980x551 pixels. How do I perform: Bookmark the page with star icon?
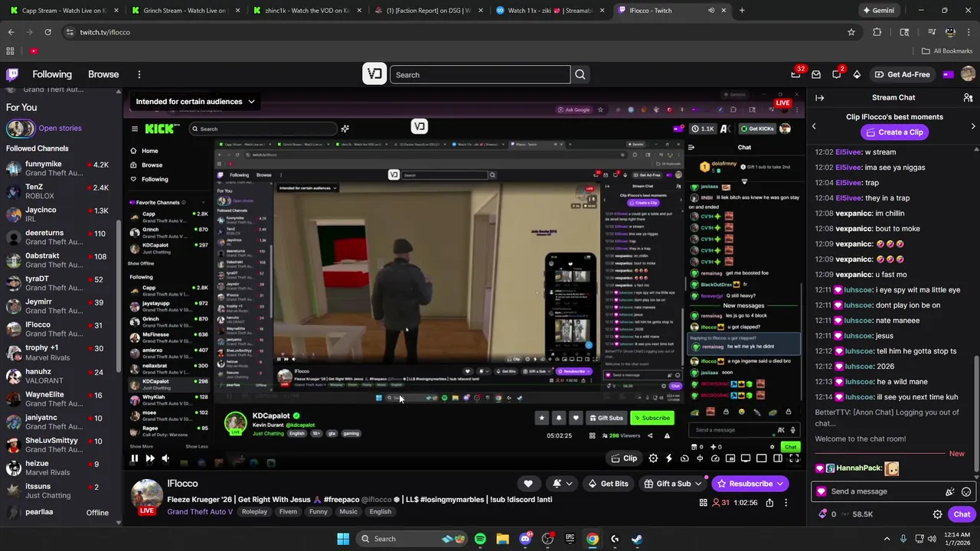[x=851, y=32]
